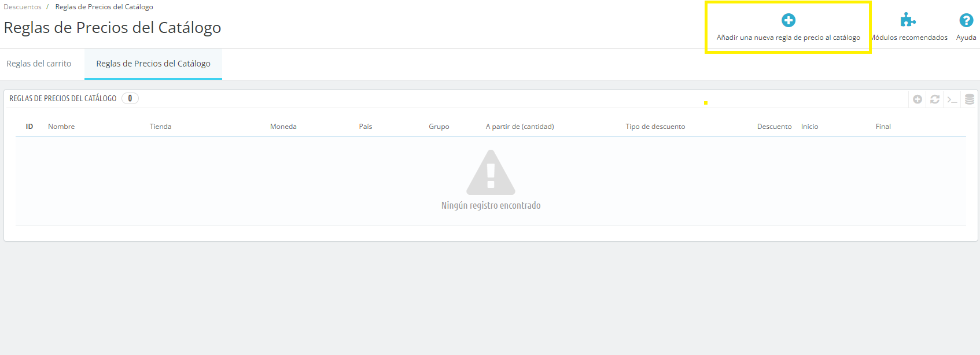This screenshot has height=355, width=980.
Task: Click the ID column header
Action: point(30,127)
